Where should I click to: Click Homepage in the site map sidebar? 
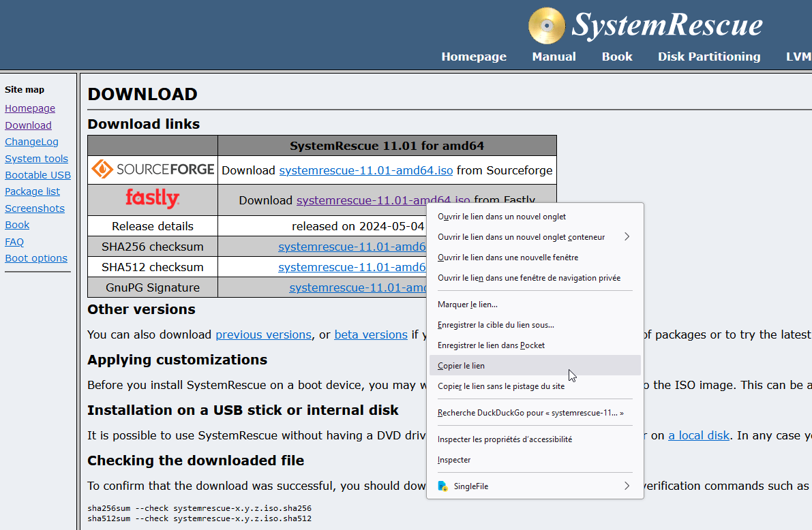pyautogui.click(x=30, y=108)
